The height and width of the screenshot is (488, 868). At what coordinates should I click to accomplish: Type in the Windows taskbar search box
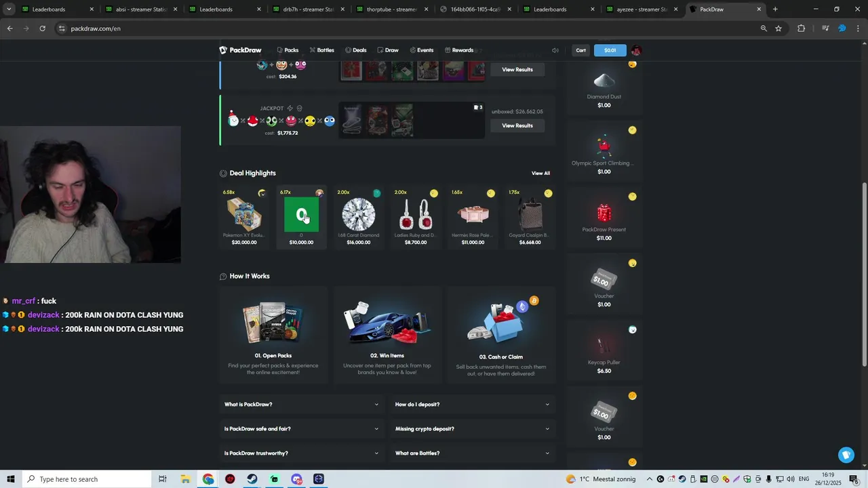point(87,479)
